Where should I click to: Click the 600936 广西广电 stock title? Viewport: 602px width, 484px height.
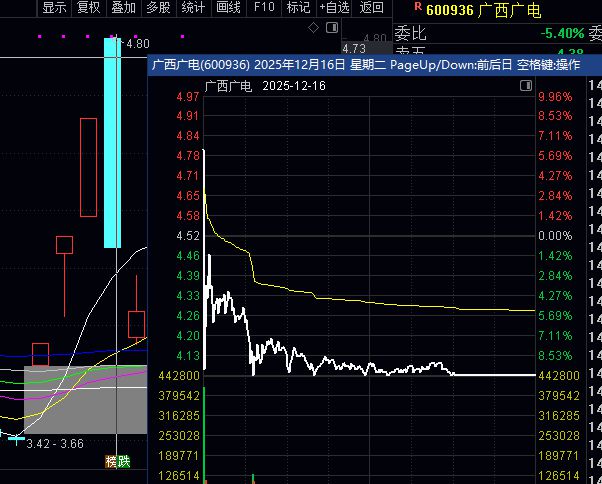[x=484, y=10]
